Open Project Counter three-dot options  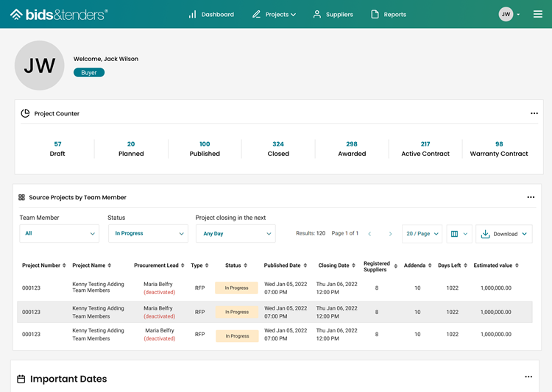pyautogui.click(x=534, y=113)
